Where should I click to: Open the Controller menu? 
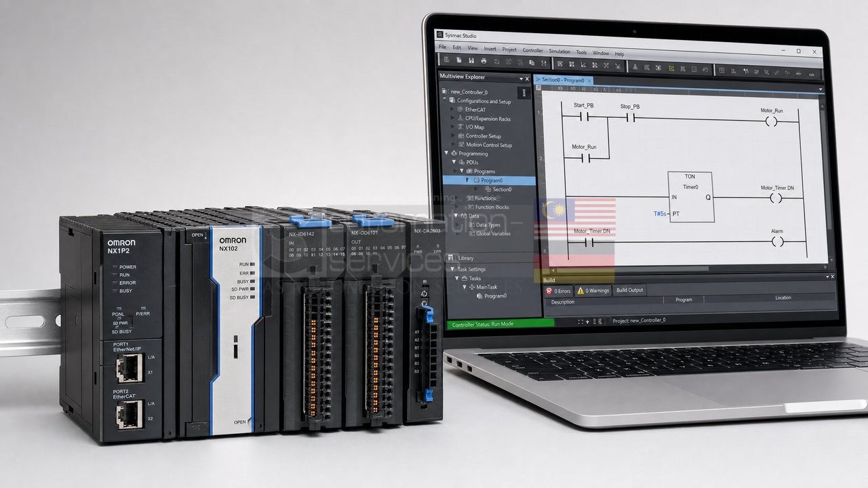[x=532, y=50]
